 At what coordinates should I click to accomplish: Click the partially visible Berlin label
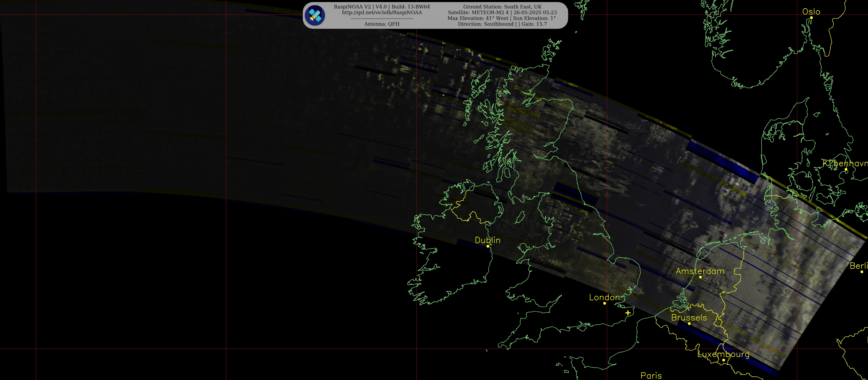[859, 266]
